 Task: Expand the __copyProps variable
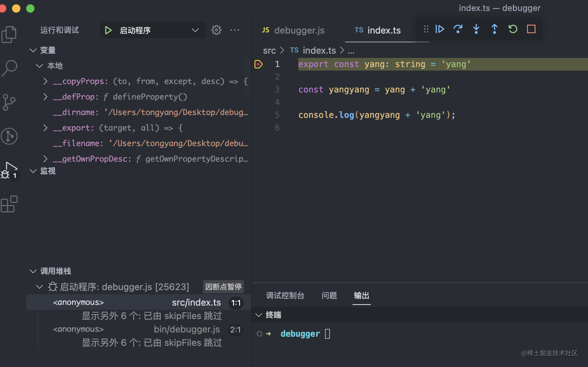45,82
